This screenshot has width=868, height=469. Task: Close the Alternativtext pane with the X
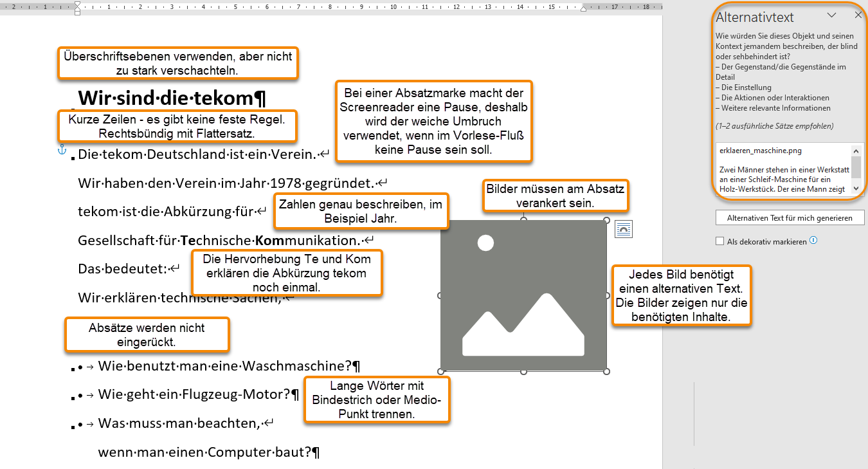(858, 15)
